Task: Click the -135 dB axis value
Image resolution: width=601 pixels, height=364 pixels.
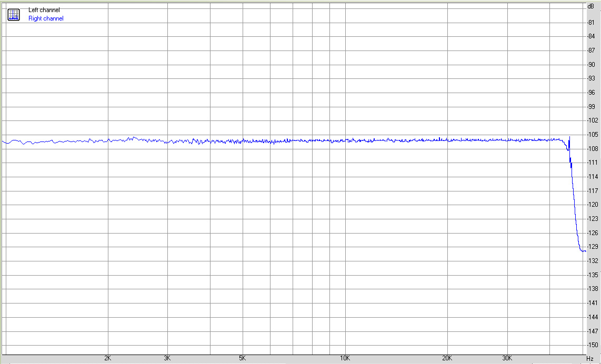Action: [593, 275]
